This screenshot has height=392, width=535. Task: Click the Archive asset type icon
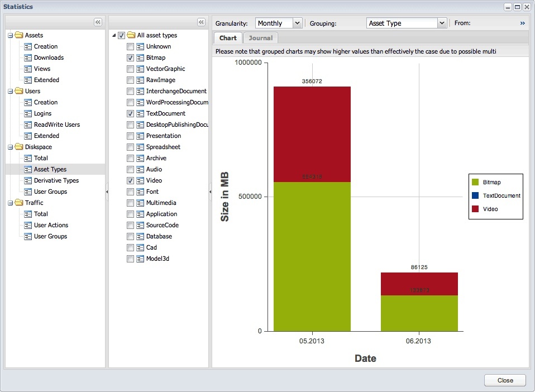pos(140,158)
